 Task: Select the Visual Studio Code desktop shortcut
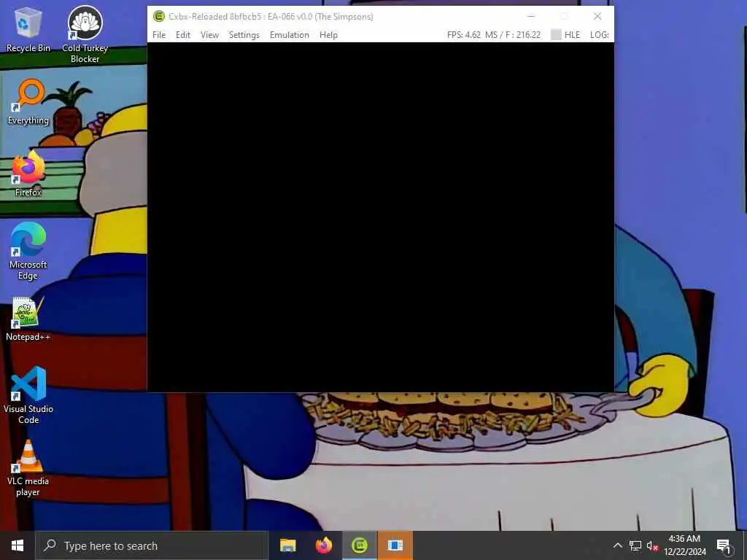click(x=28, y=395)
